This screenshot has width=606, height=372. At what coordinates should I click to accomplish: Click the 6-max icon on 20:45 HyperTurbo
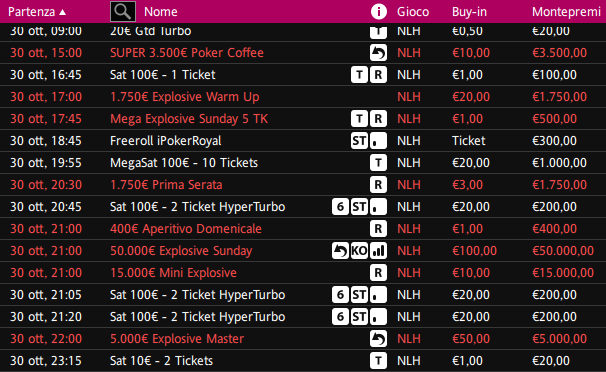[x=340, y=207]
